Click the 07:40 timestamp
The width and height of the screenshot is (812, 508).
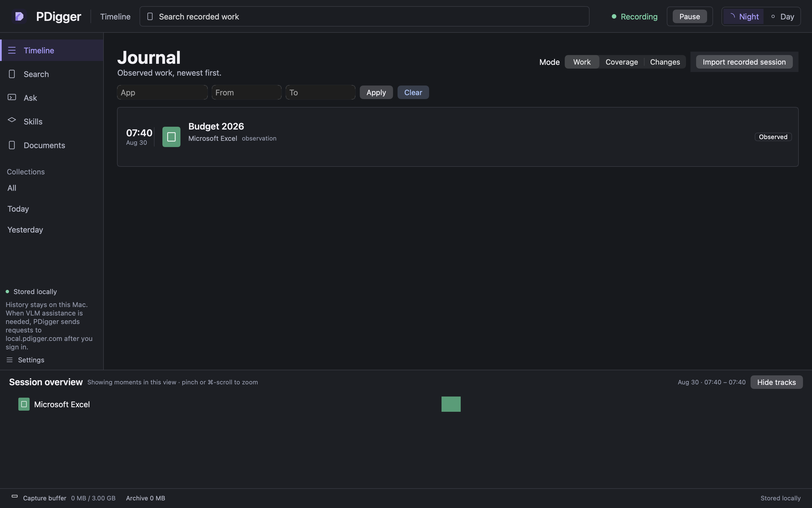(139, 133)
